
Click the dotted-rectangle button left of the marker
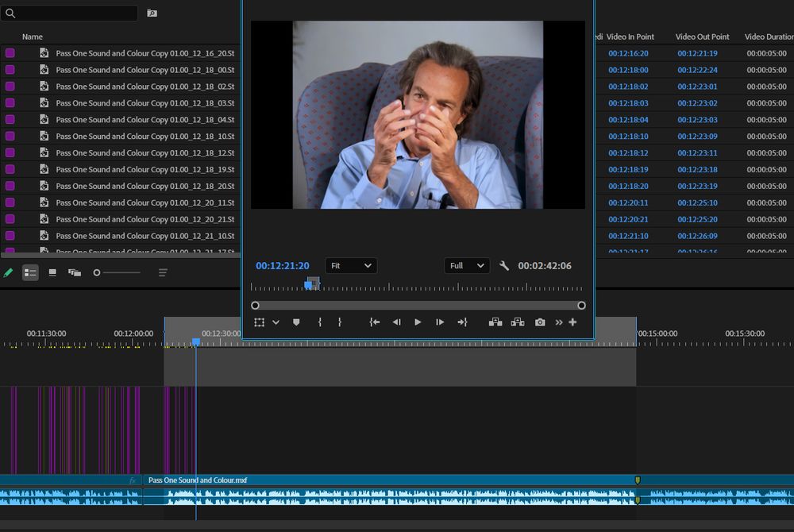(x=260, y=322)
